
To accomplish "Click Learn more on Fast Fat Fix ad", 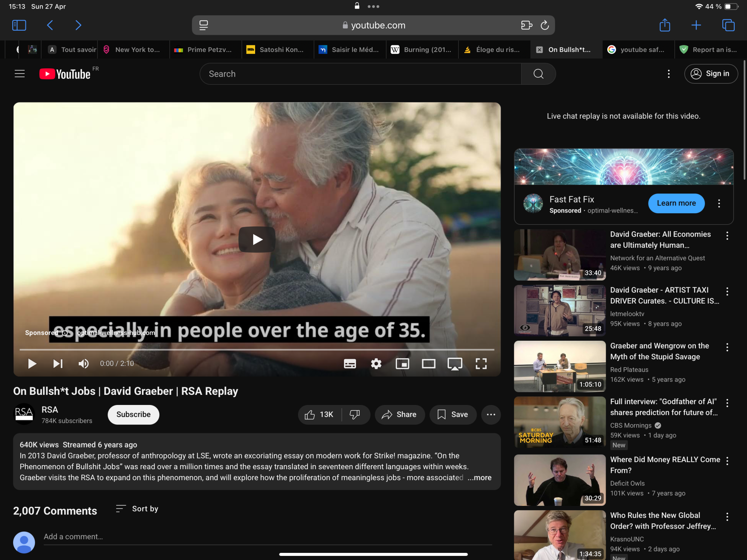I will point(676,203).
